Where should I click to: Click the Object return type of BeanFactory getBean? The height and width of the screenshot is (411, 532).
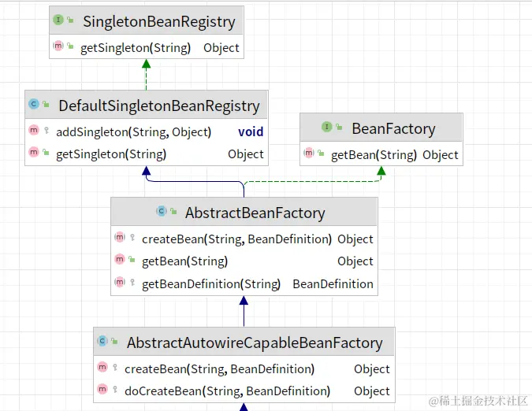(x=441, y=156)
